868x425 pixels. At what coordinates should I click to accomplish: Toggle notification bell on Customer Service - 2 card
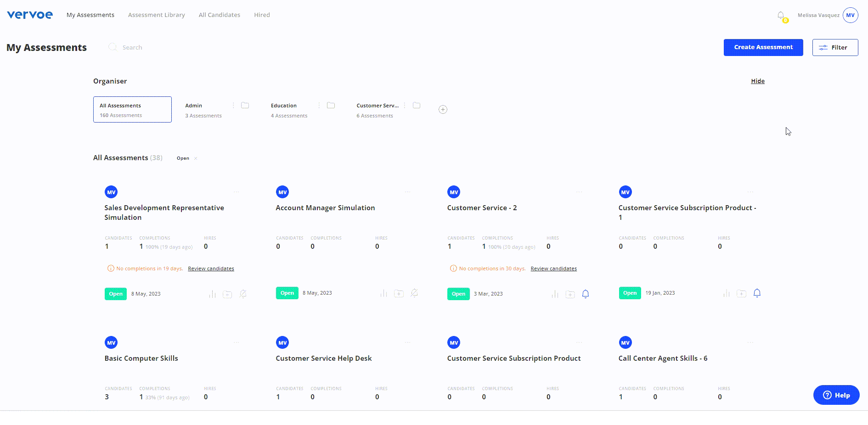coord(586,294)
